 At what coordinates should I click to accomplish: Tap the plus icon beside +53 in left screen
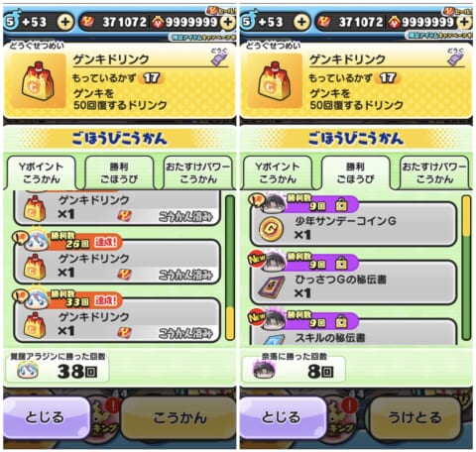[65, 22]
